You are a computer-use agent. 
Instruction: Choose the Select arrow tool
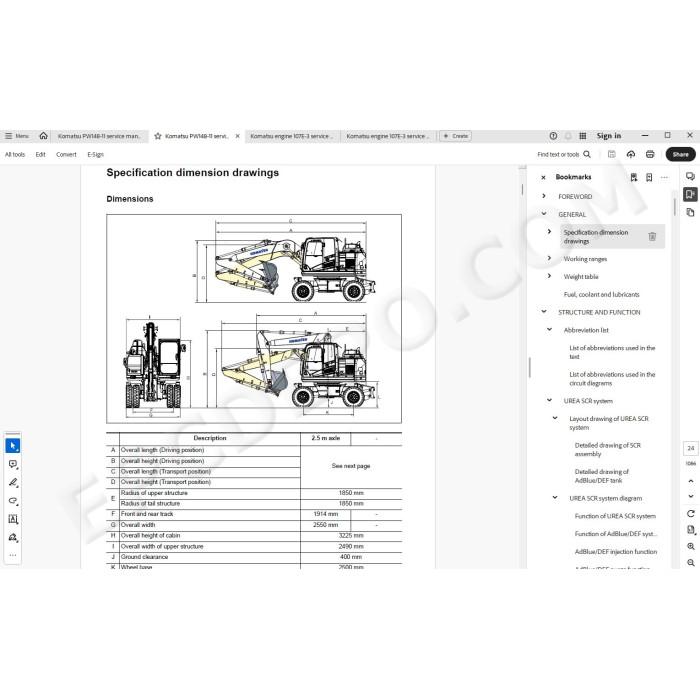point(12,446)
